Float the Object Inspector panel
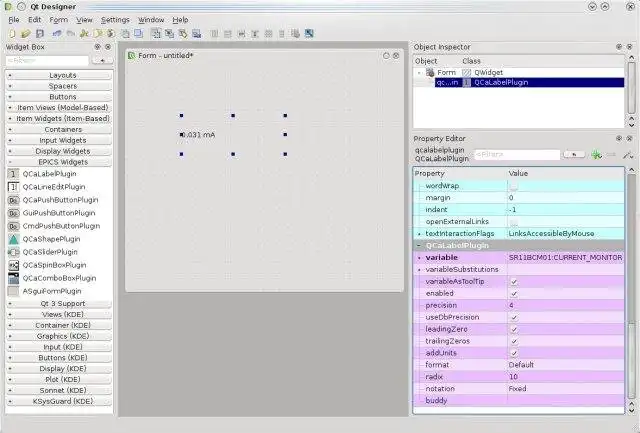 pos(619,47)
